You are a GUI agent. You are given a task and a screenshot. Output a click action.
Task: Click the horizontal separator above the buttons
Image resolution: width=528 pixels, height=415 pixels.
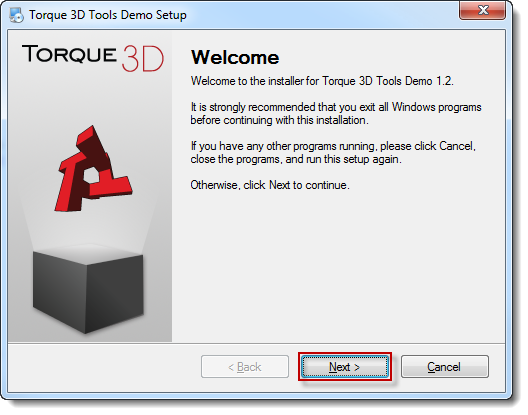point(257,343)
